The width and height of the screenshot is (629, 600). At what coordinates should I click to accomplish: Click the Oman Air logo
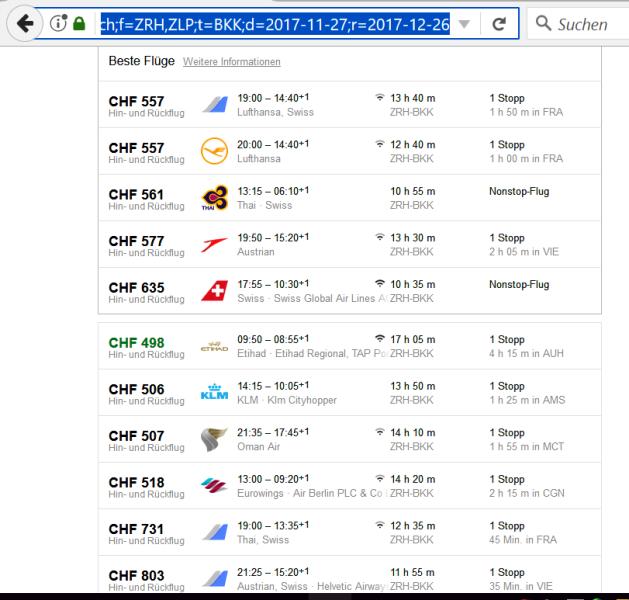click(x=213, y=440)
